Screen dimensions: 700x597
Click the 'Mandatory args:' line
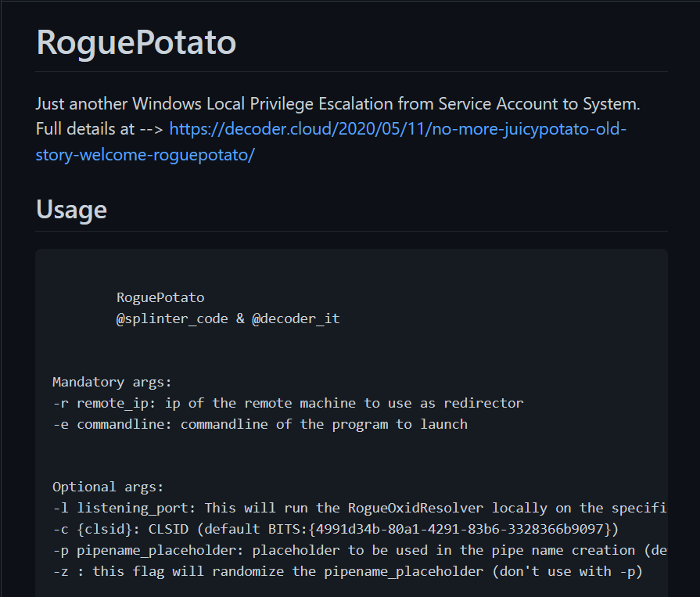tap(112, 383)
